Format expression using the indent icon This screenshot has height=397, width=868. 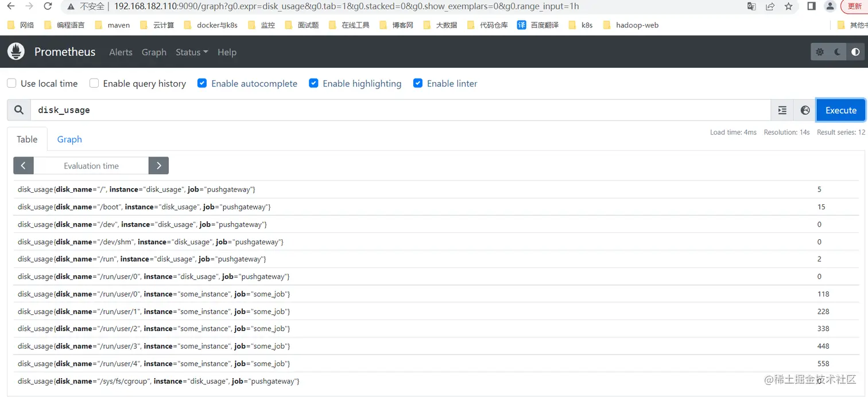tap(782, 110)
